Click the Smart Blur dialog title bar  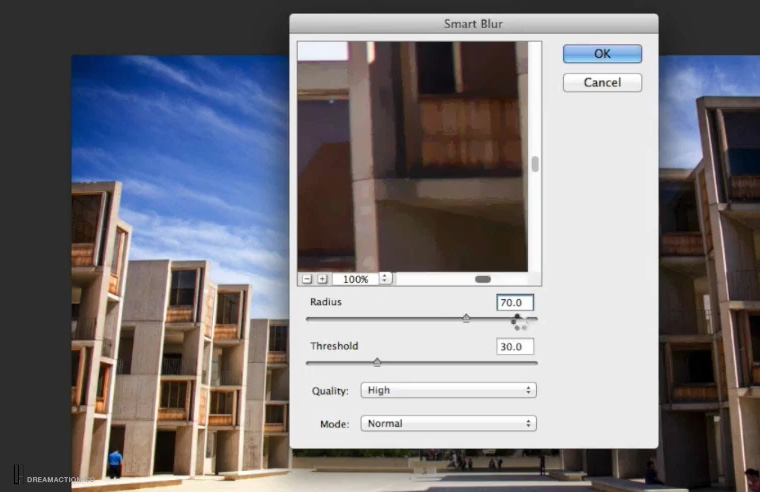click(474, 24)
